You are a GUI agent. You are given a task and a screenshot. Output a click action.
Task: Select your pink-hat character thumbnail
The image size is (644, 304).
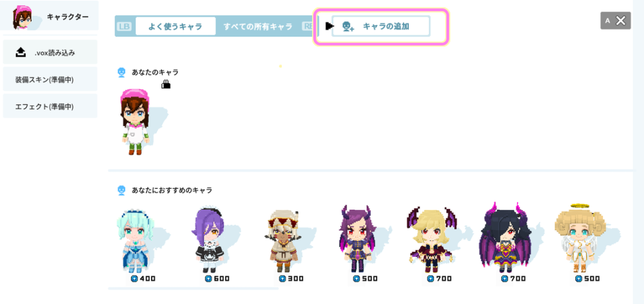(136, 121)
